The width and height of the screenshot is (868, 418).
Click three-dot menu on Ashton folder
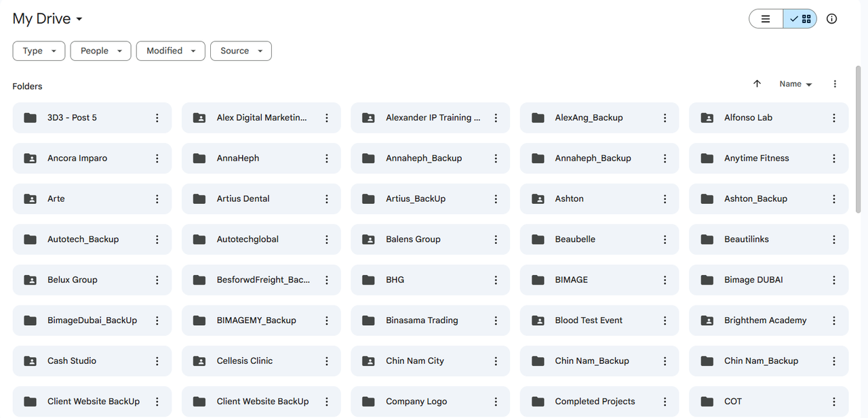pos(665,199)
